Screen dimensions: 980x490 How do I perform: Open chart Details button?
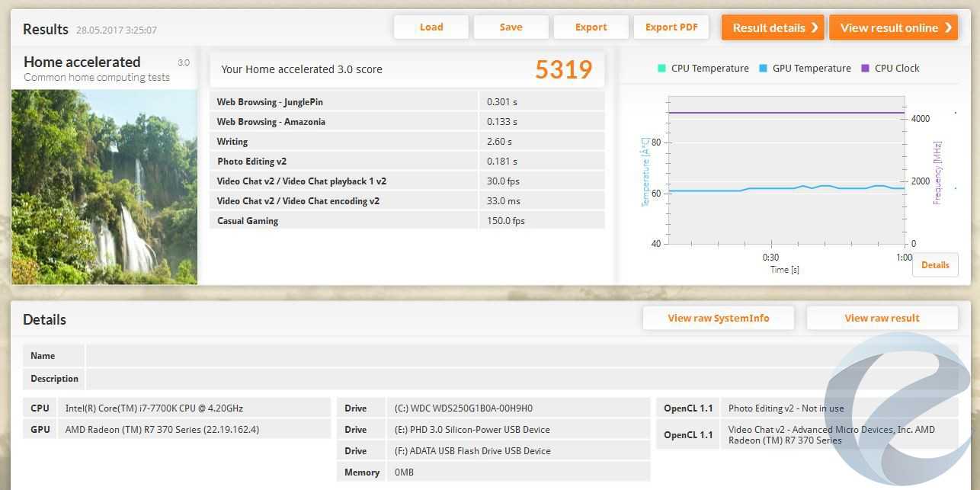point(935,265)
